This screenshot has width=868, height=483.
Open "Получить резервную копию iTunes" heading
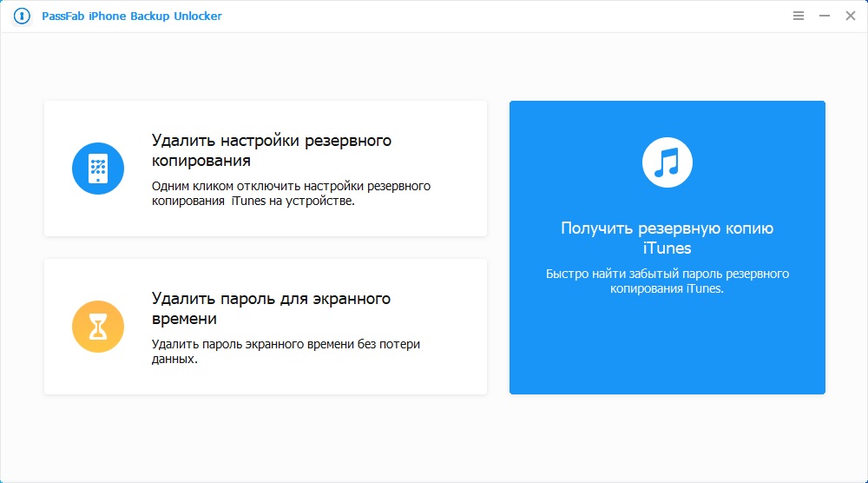coord(667,238)
